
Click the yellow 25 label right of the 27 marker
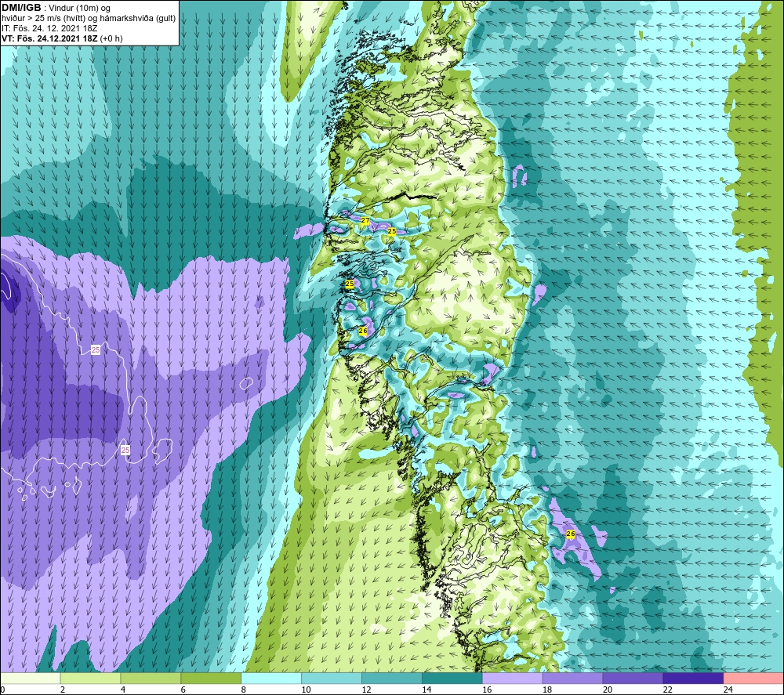pyautogui.click(x=391, y=231)
